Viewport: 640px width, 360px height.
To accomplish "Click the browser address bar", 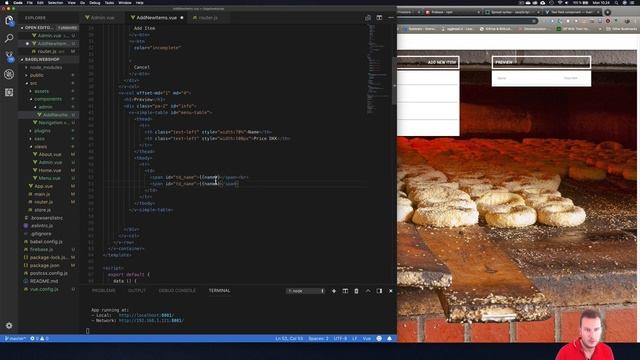I will [x=467, y=21].
